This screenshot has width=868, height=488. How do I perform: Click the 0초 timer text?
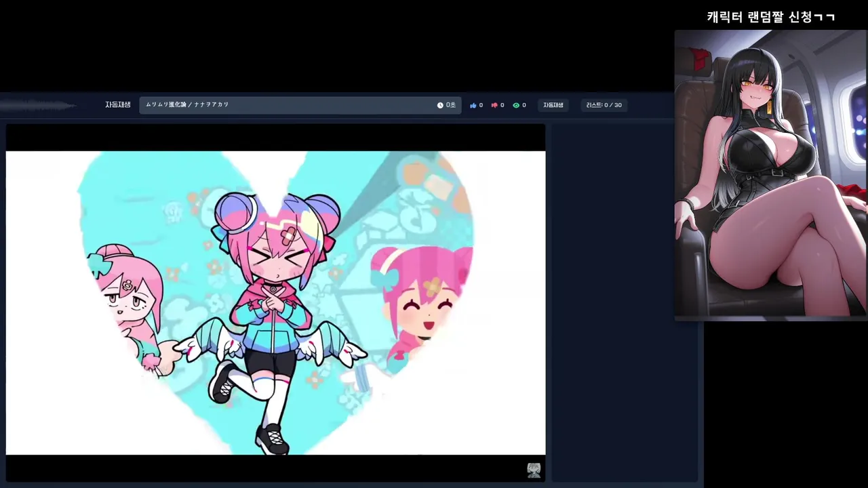tap(451, 105)
